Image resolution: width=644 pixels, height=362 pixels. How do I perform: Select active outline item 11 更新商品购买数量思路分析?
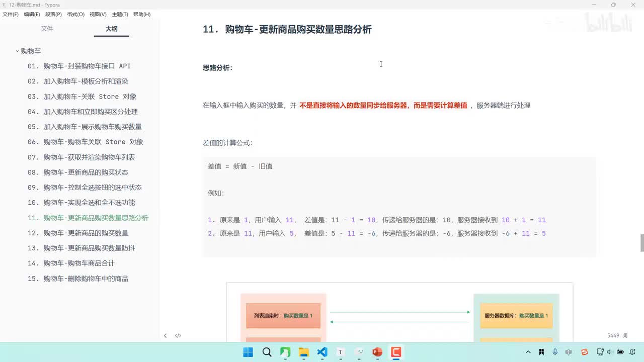tap(88, 218)
